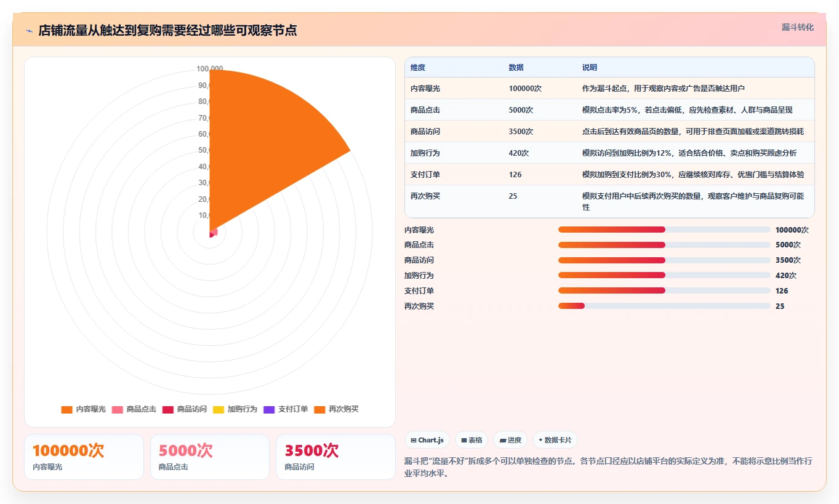The width and height of the screenshot is (839, 504).
Task: Click the 100000次 内容曝光 stat card
Action: pyautogui.click(x=84, y=457)
